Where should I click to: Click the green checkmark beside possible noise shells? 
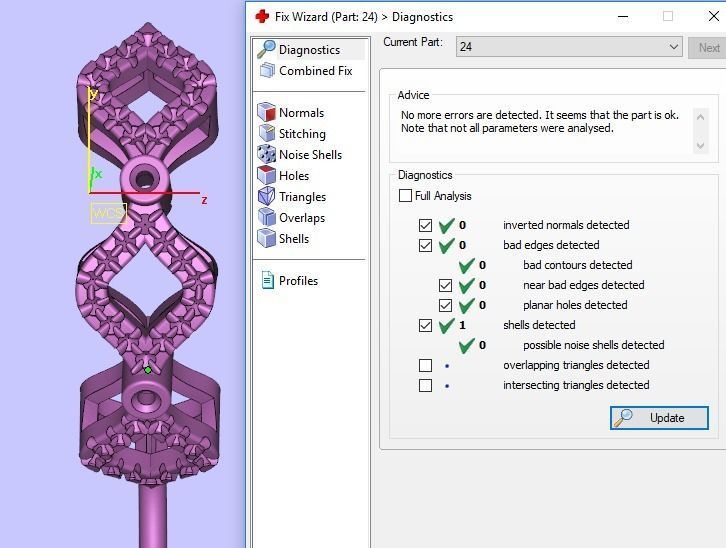(466, 346)
